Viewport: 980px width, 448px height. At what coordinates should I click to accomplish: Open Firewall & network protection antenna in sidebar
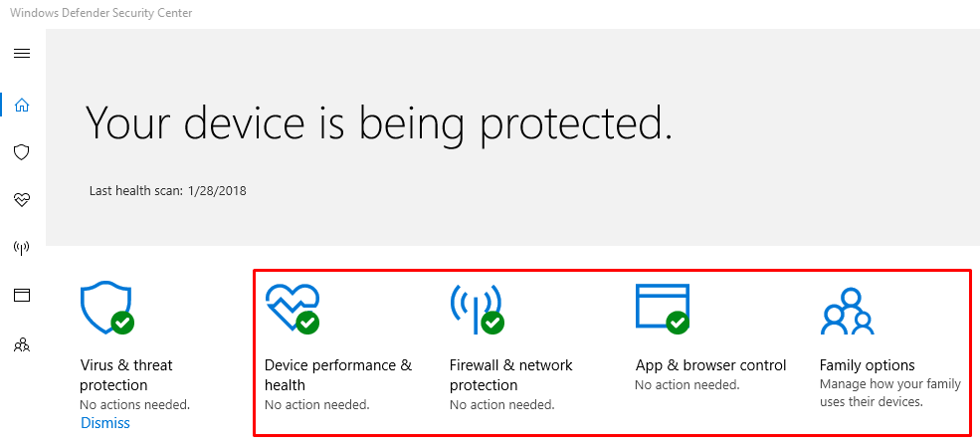(22, 248)
